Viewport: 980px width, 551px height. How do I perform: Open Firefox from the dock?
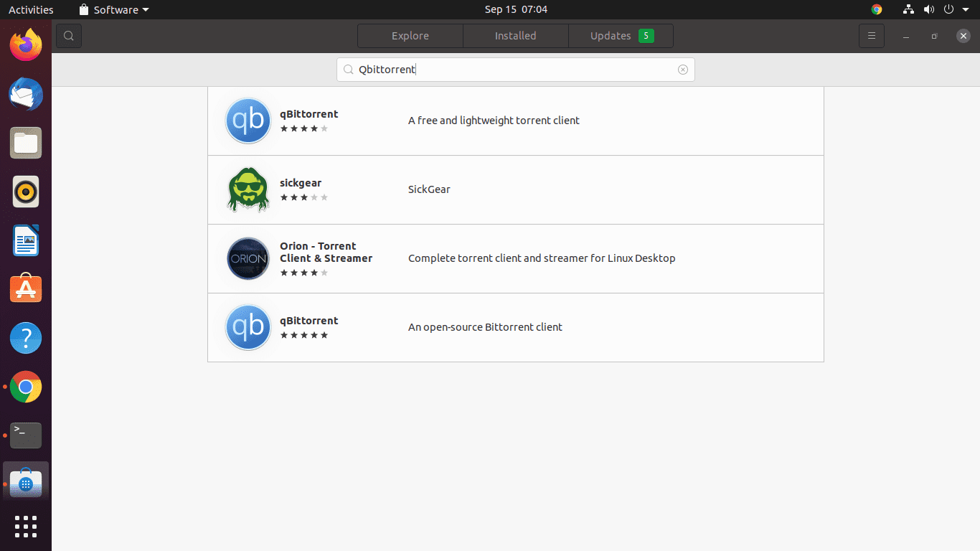pyautogui.click(x=26, y=46)
